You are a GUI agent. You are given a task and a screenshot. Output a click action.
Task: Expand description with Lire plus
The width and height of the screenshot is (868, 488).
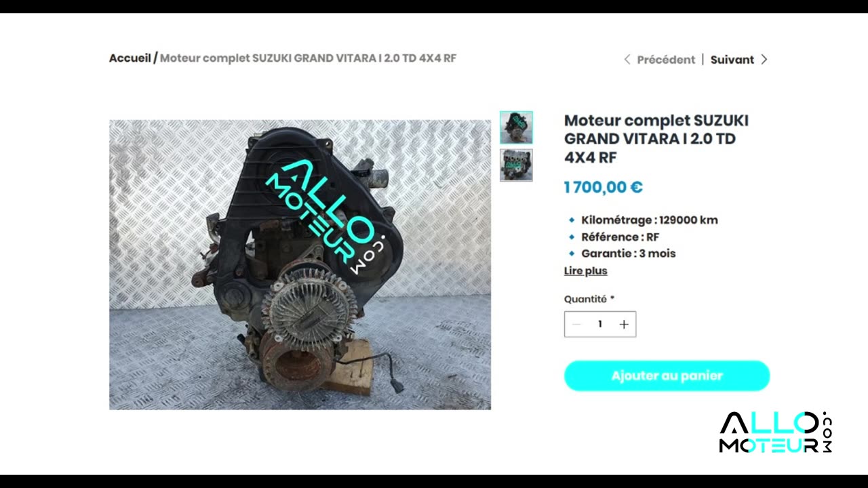(586, 271)
